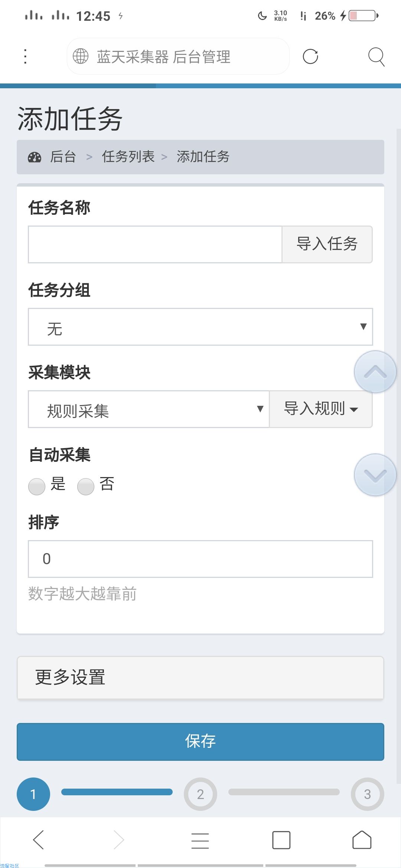The height and width of the screenshot is (868, 401).
Task: Select 否 for 自动采集
Action: (x=86, y=486)
